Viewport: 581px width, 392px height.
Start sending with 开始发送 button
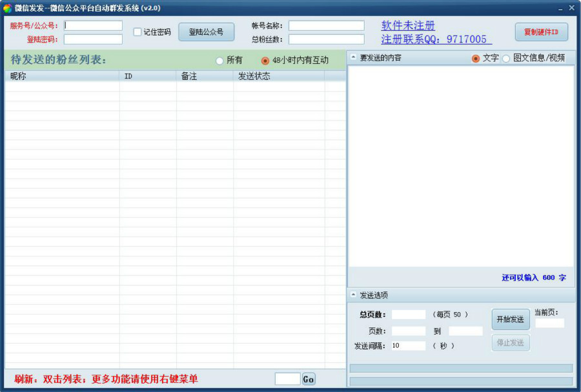pos(511,319)
